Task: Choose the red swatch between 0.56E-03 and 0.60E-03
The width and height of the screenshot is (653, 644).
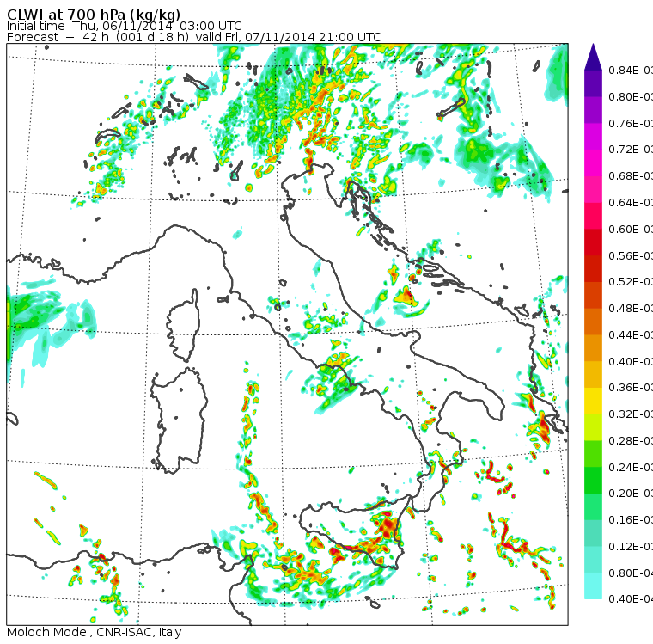Action: [x=593, y=242]
